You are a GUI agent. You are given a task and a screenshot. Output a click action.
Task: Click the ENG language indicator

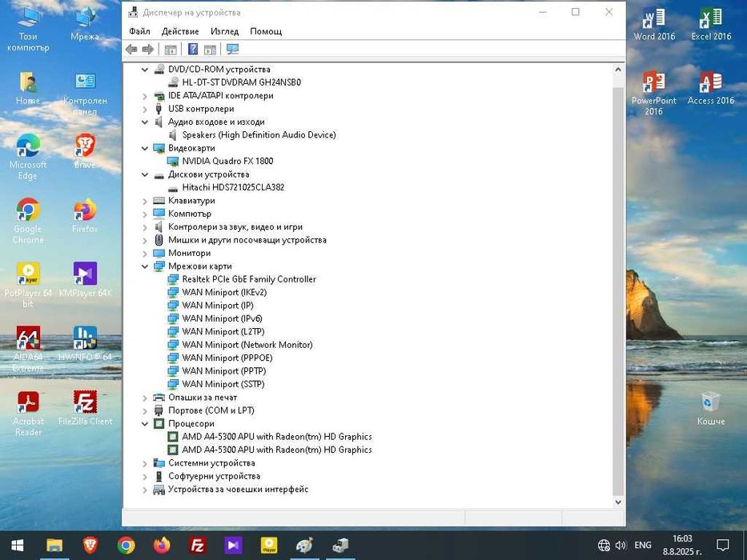(x=643, y=546)
